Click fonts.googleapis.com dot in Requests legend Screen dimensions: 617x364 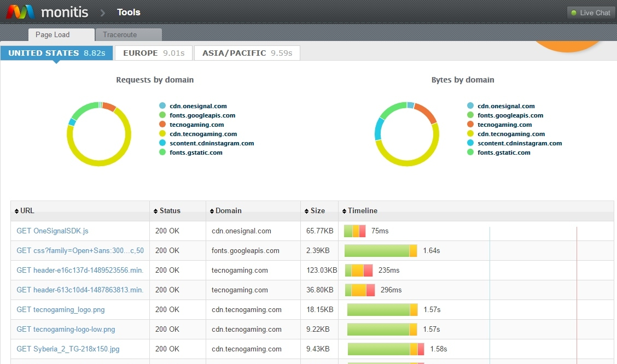[162, 115]
